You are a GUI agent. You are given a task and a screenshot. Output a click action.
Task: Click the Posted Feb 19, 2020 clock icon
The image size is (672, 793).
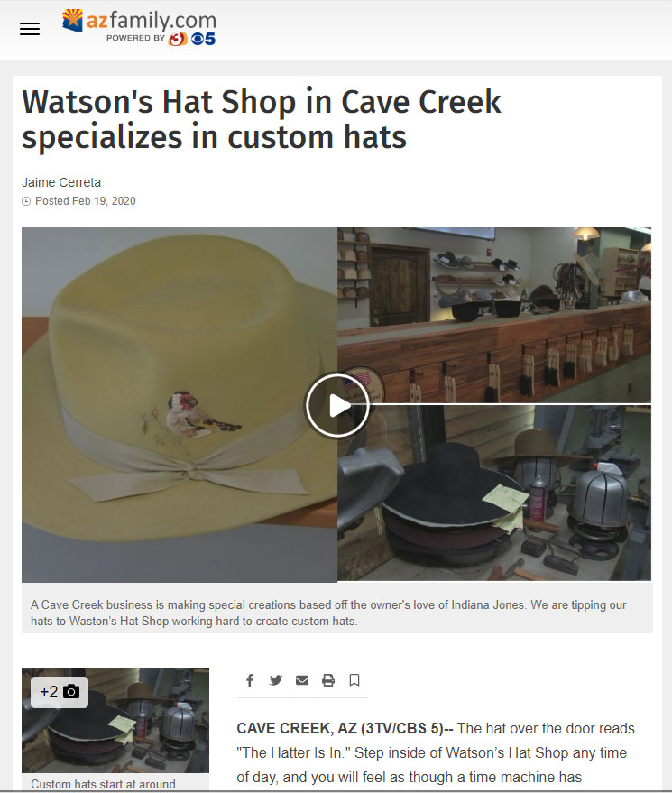[x=26, y=201]
